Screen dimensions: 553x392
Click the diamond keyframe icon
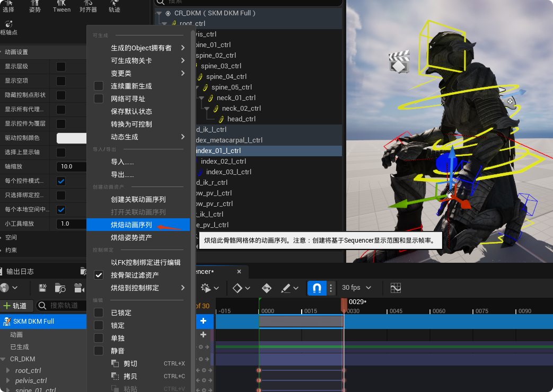coord(238,288)
